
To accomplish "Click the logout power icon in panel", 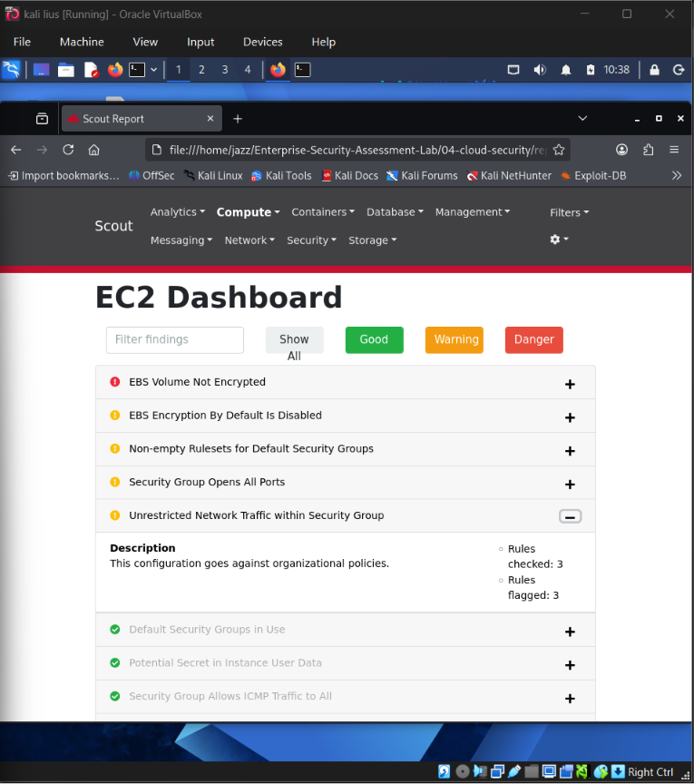I will pos(679,70).
